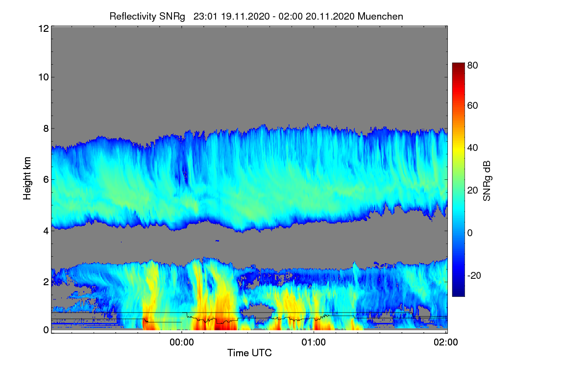The width and height of the screenshot is (588, 392).
Task: Click the height tick label '2'
Action: click(46, 281)
